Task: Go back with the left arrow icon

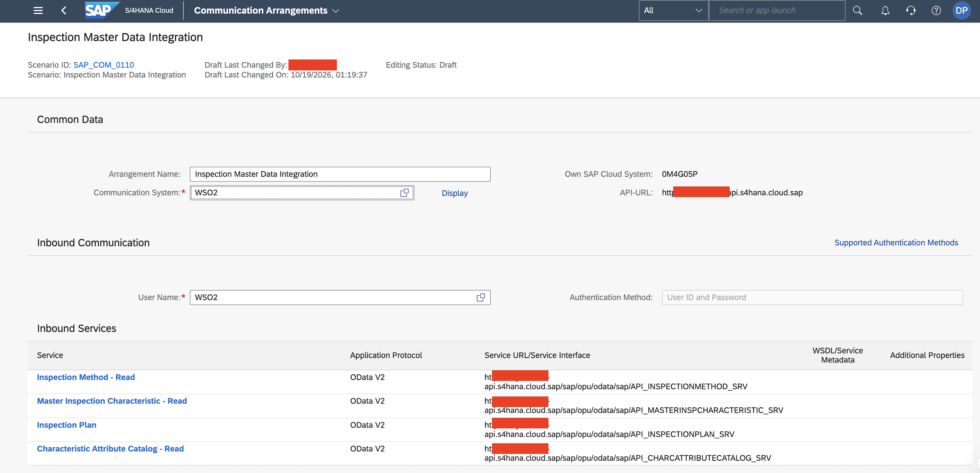Action: point(64,11)
